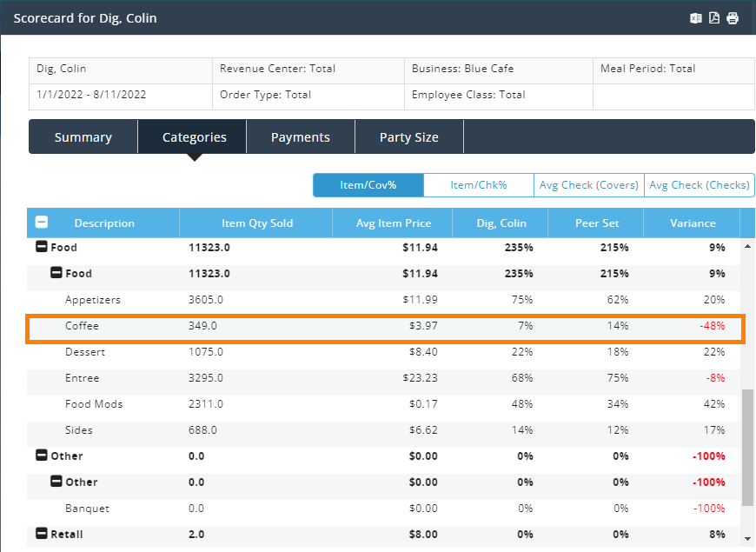The width and height of the screenshot is (756, 552).
Task: Collapse the top-level Other category
Action: (x=42, y=456)
